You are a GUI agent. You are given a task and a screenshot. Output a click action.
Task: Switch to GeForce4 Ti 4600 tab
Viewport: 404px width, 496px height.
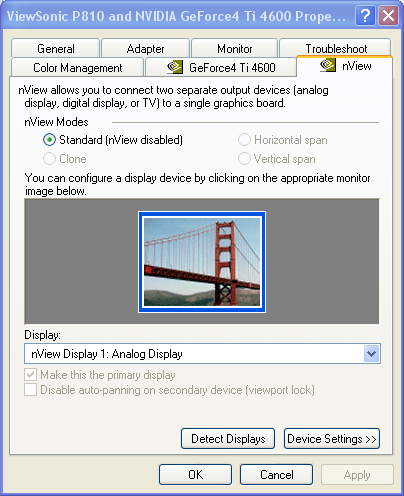pos(221,68)
